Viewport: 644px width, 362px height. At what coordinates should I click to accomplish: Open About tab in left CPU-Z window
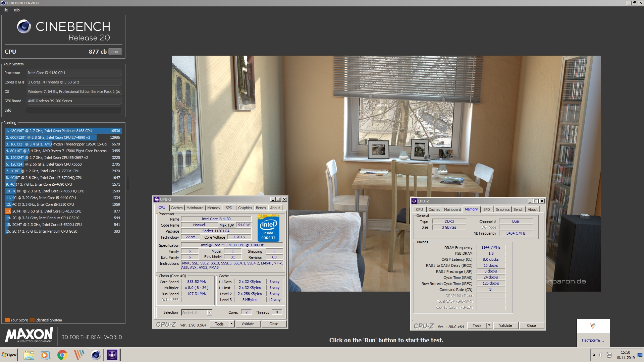(x=275, y=208)
